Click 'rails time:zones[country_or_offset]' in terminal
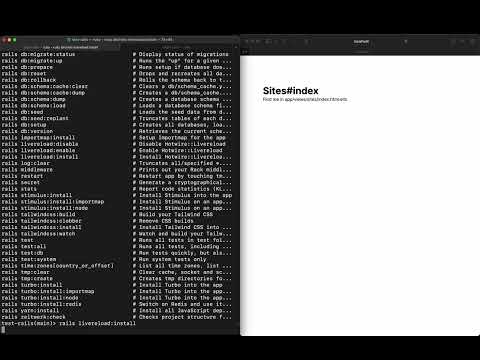This screenshot has height=360, width=480. click(58, 266)
